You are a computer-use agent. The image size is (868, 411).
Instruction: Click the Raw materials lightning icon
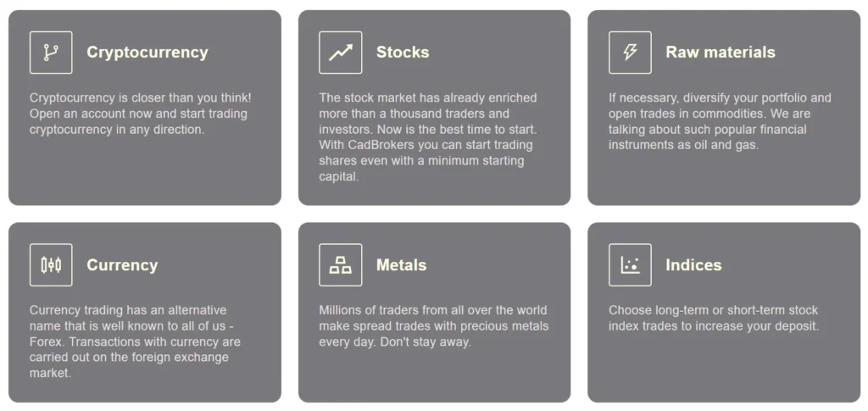point(630,53)
